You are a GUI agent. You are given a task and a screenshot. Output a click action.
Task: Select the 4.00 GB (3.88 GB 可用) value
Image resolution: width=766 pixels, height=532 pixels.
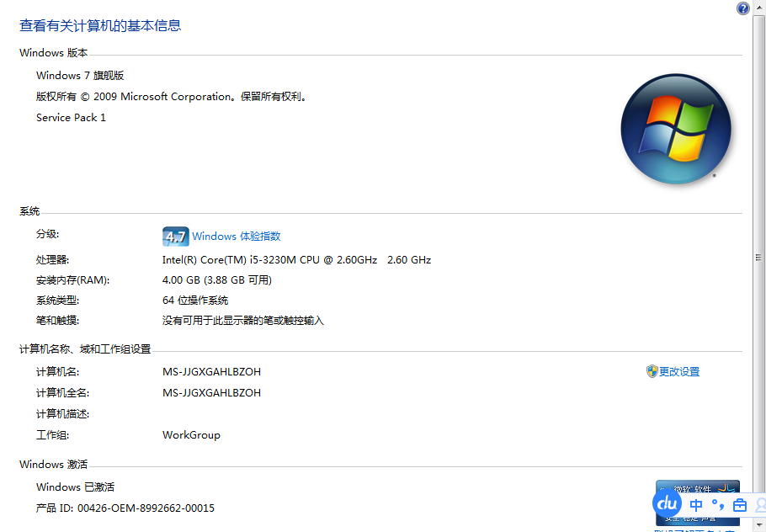(217, 280)
